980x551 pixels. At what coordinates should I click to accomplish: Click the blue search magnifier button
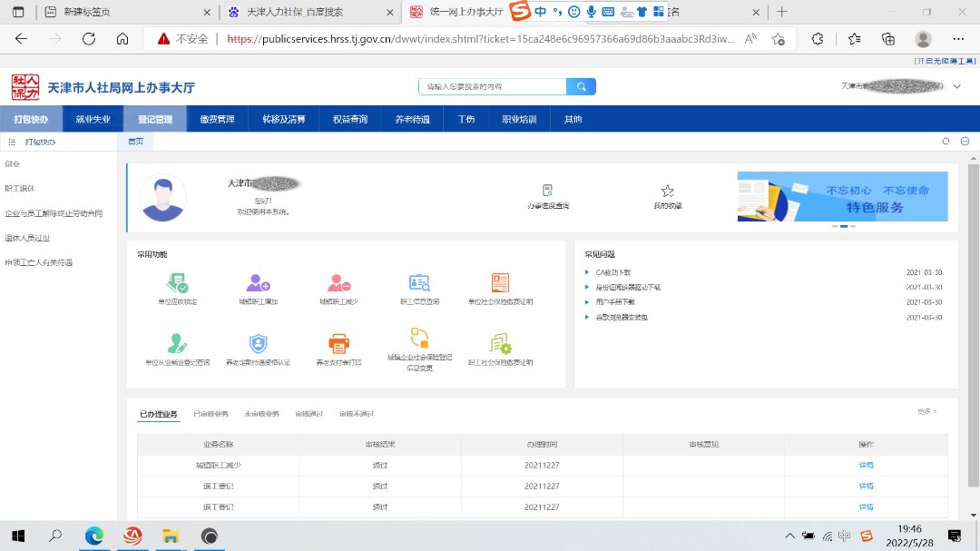[581, 86]
